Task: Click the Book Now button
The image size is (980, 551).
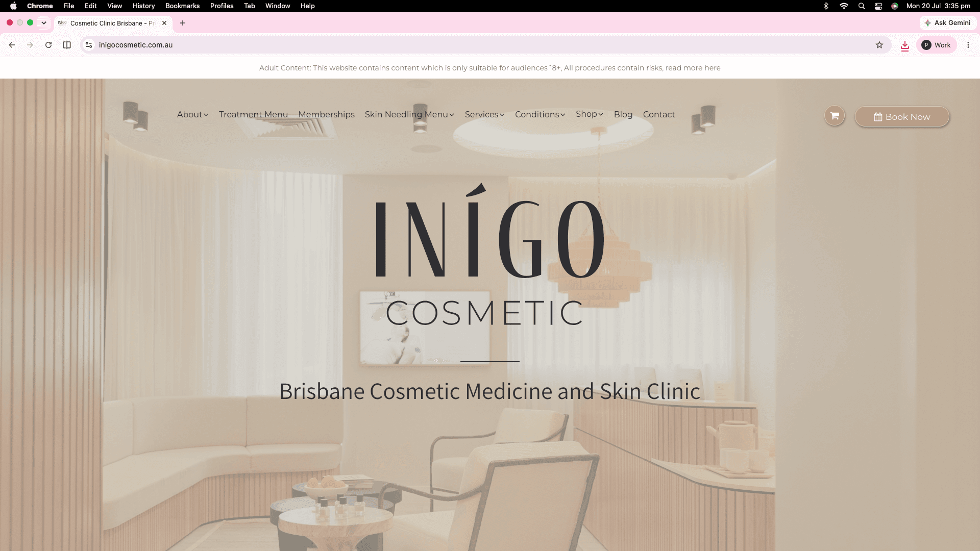Action: pos(902,117)
